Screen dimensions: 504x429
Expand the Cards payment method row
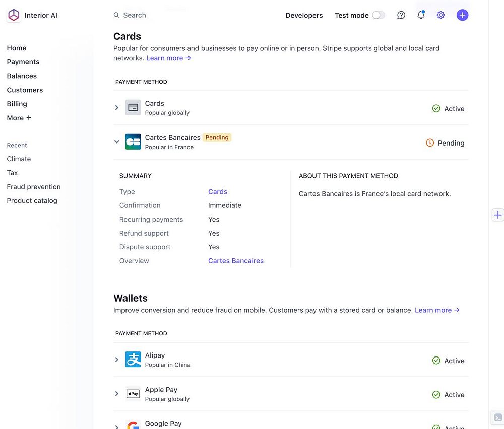point(117,108)
